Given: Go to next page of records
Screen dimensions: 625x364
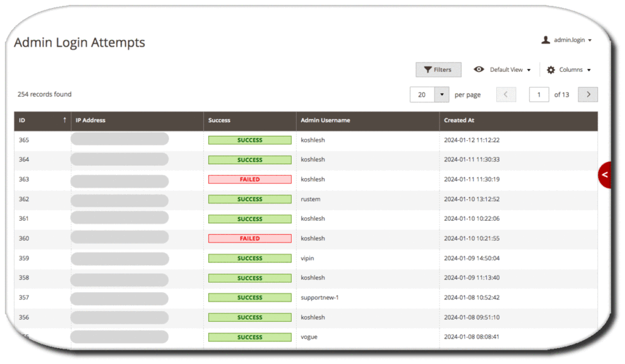Looking at the screenshot, I should (x=588, y=95).
